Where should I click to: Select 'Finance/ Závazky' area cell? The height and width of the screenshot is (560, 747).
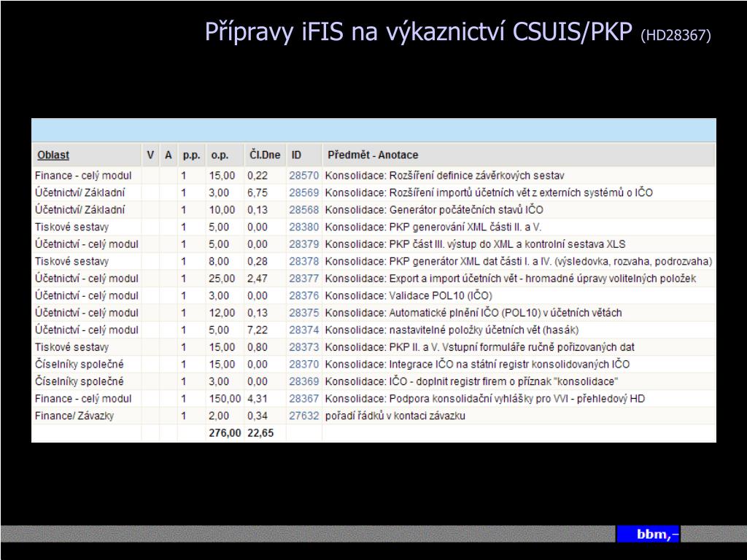tap(74, 416)
